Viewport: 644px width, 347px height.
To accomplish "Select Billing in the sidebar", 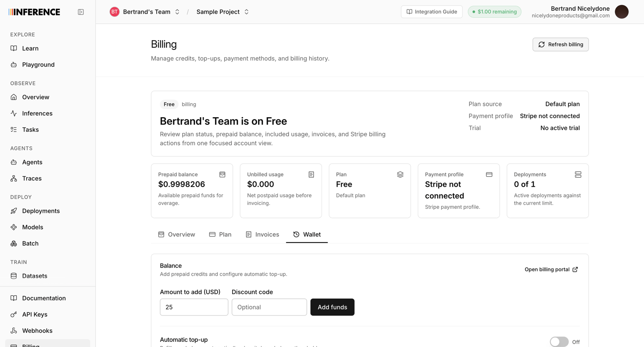I will (x=48, y=344).
